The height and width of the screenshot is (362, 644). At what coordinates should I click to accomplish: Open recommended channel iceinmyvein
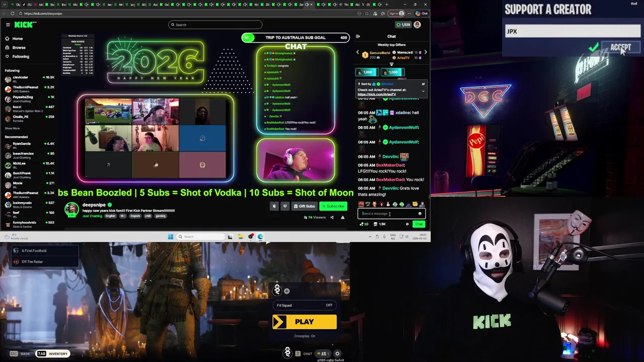tap(29, 204)
